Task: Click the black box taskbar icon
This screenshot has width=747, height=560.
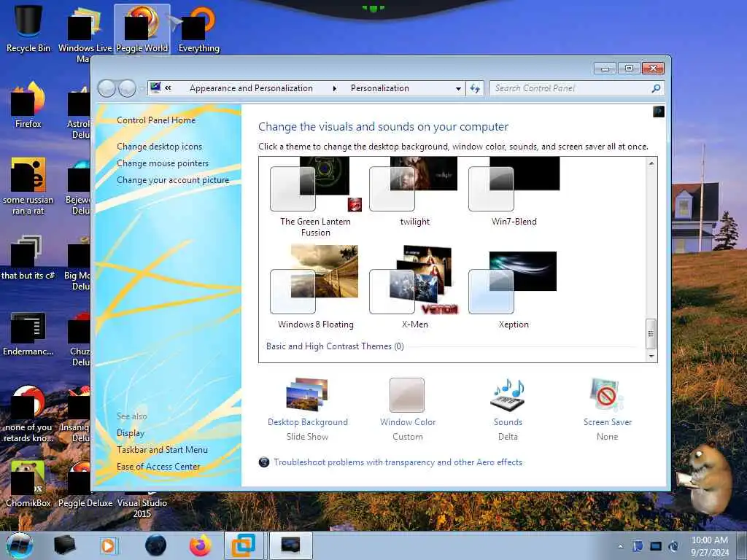Action: [x=65, y=545]
